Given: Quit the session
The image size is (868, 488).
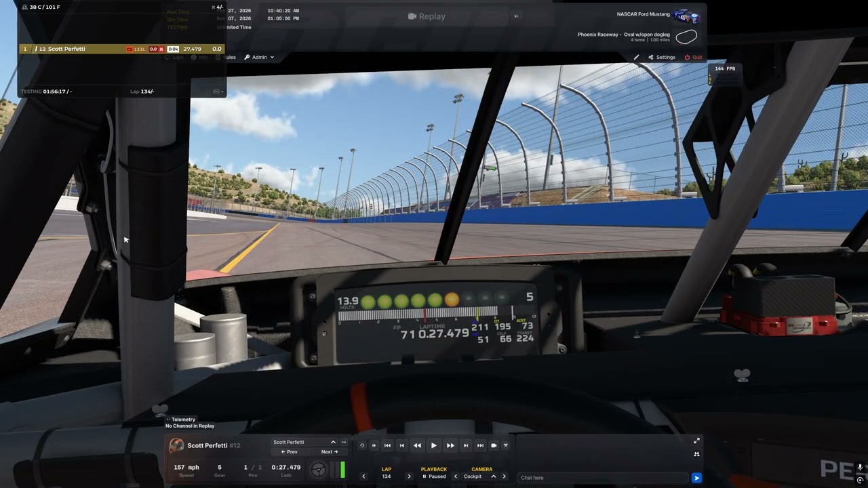Looking at the screenshot, I should coord(693,58).
